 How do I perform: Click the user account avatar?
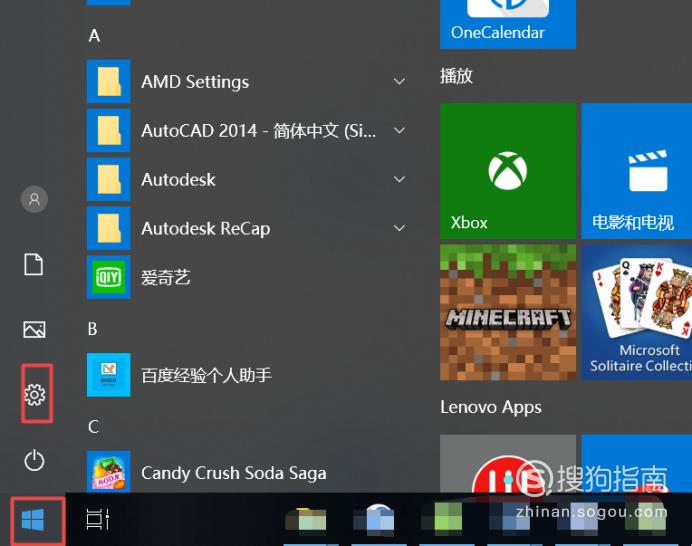pos(34,199)
